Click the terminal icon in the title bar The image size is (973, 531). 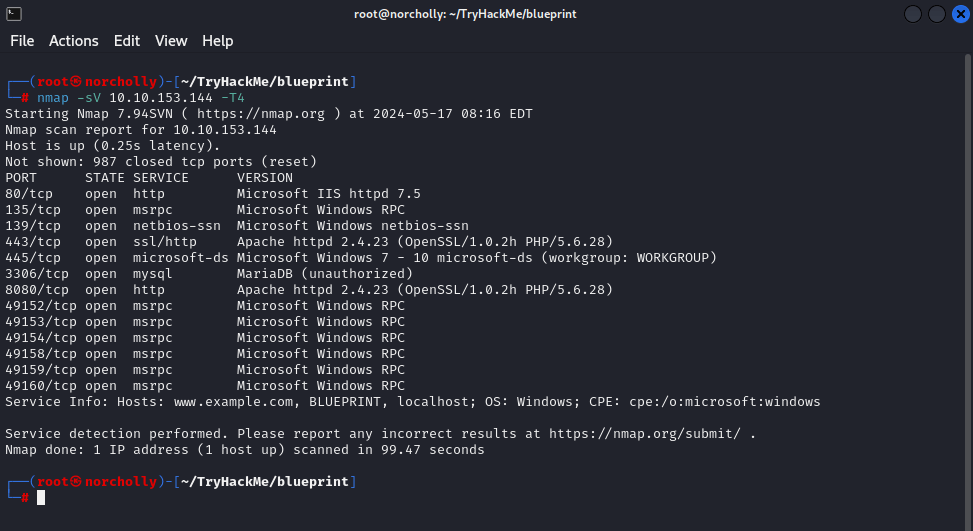tap(15, 14)
